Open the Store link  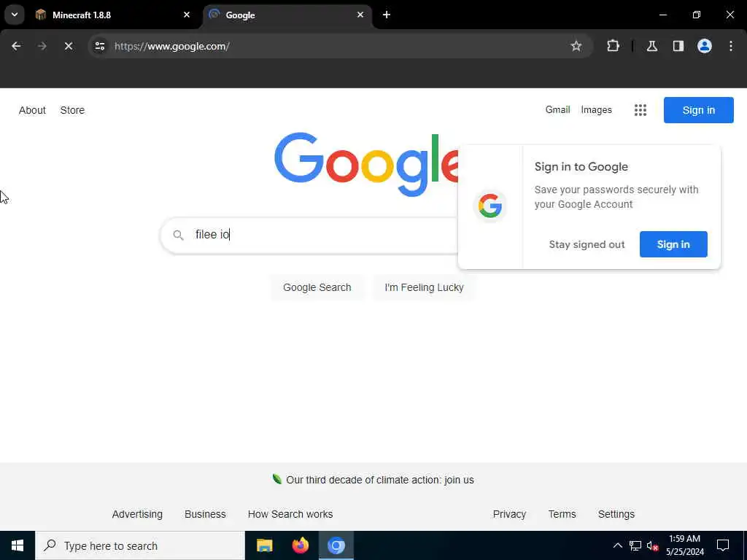(x=72, y=110)
